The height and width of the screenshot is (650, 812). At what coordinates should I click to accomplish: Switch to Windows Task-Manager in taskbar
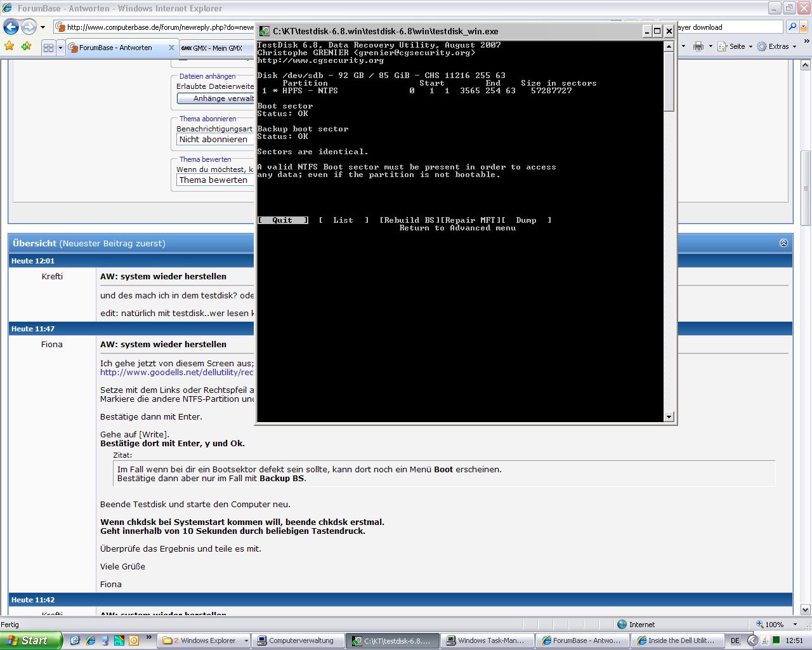pyautogui.click(x=488, y=640)
